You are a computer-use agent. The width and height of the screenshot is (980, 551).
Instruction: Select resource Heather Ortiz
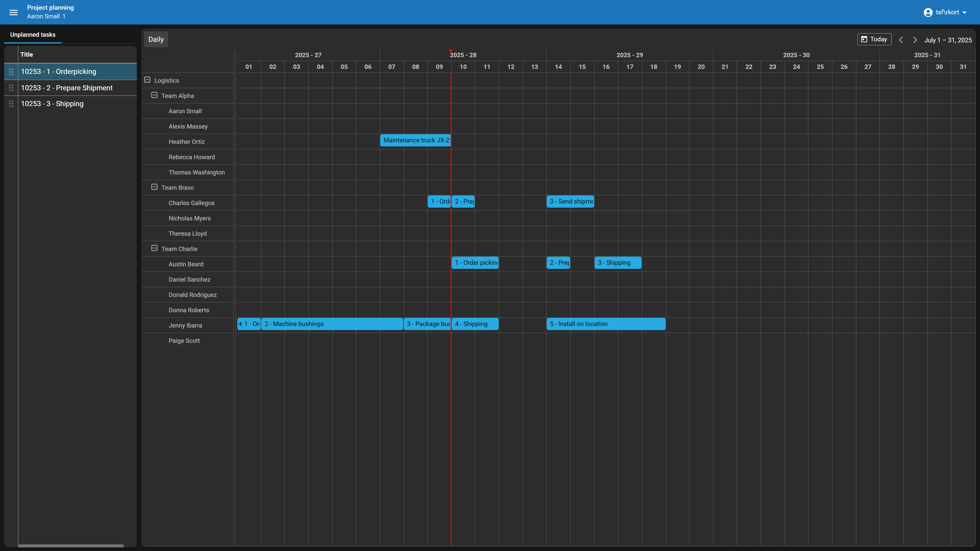click(186, 142)
